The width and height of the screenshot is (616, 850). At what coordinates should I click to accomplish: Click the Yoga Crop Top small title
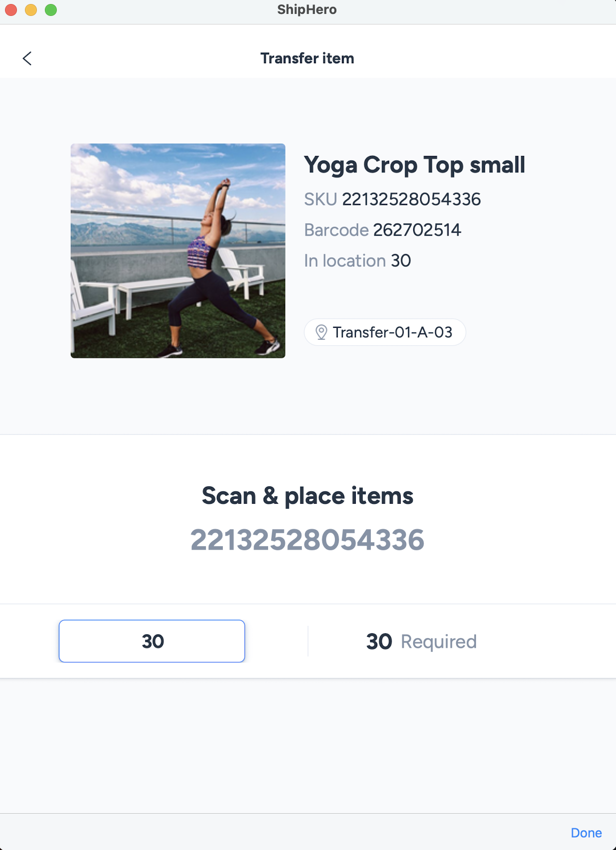414,165
